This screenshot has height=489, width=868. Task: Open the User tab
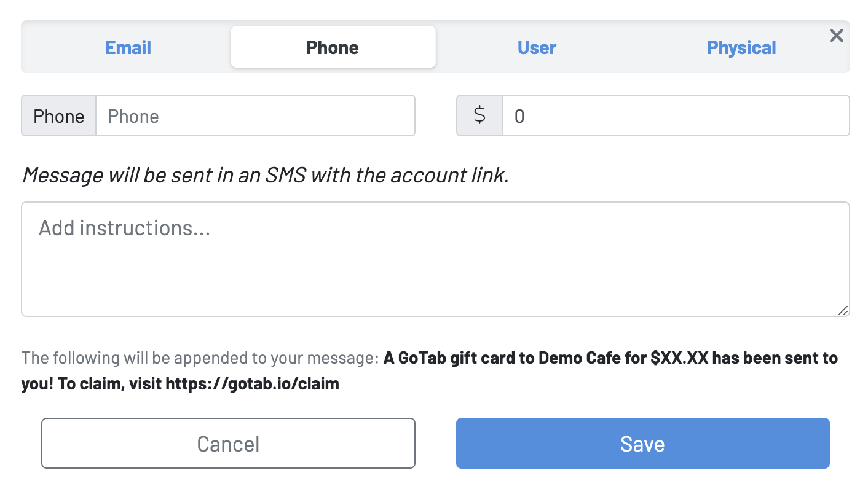tap(537, 47)
